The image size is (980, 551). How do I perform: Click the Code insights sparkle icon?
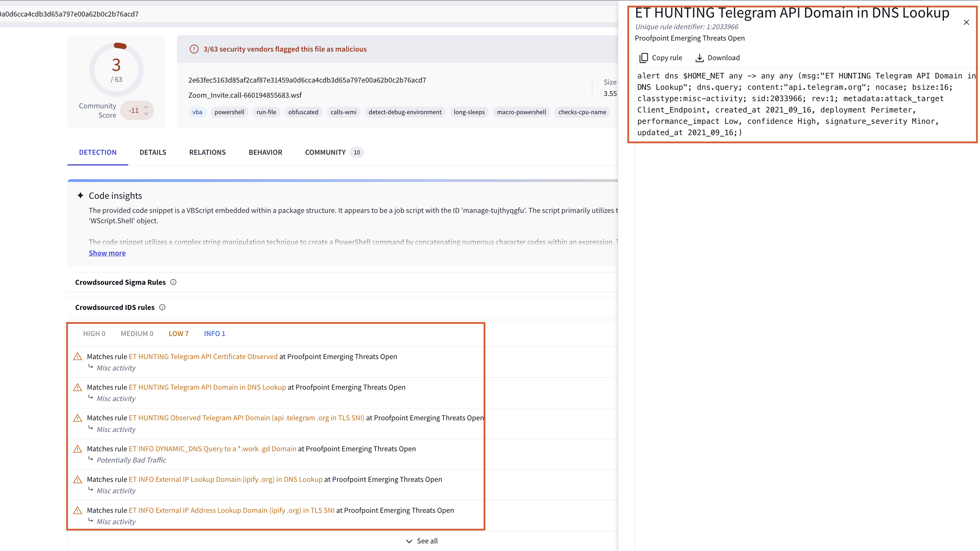tap(80, 196)
